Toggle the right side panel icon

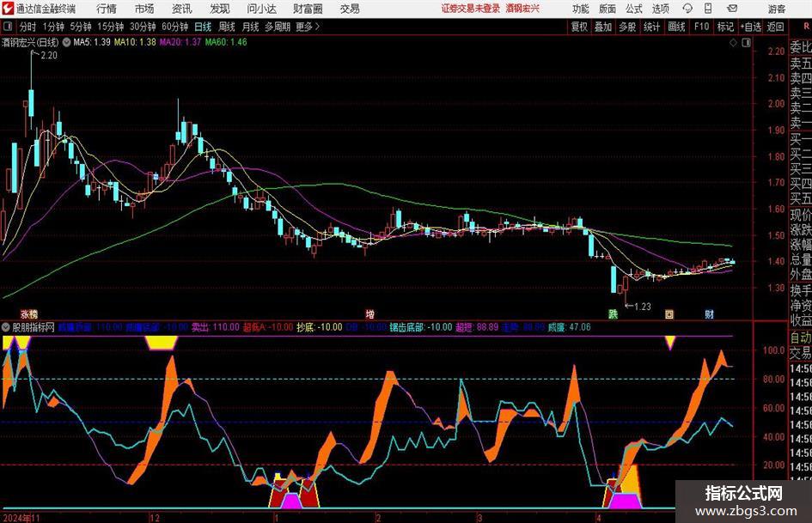pyautogui.click(x=746, y=43)
